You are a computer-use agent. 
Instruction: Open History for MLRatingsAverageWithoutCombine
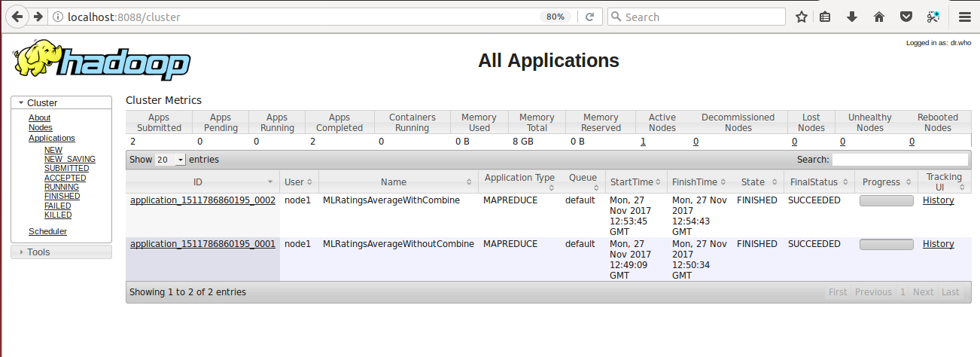(939, 244)
